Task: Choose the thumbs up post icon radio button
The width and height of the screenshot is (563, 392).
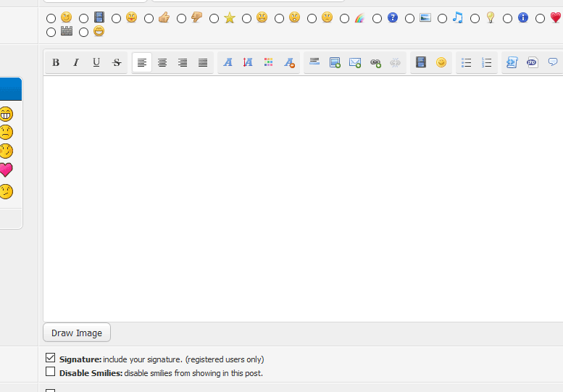Action: tap(149, 18)
